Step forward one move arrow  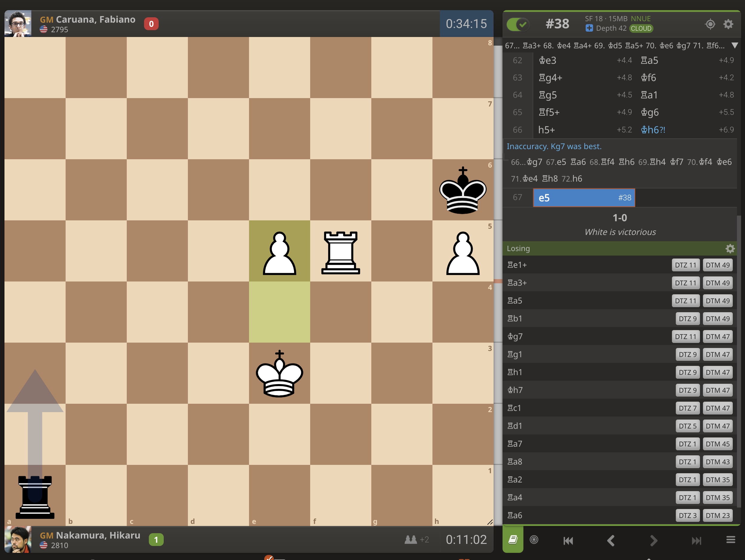point(653,541)
